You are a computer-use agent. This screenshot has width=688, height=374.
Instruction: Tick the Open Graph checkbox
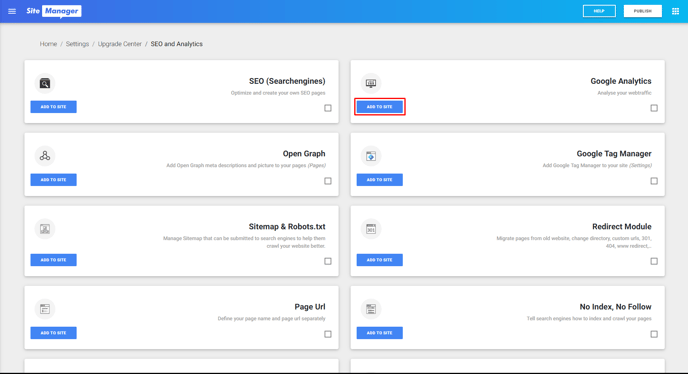point(328,181)
